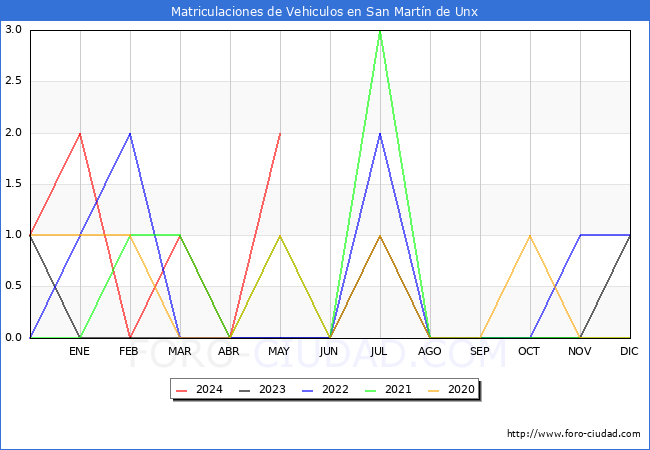Open the foro-ciudad.com URL text
Viewport: 650px width, 450px height.
[574, 434]
